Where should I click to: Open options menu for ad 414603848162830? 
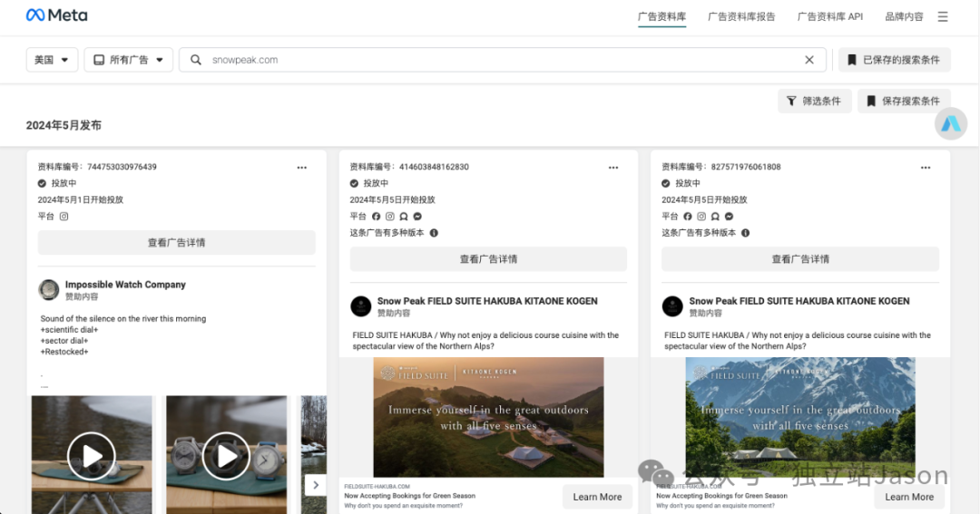613,168
